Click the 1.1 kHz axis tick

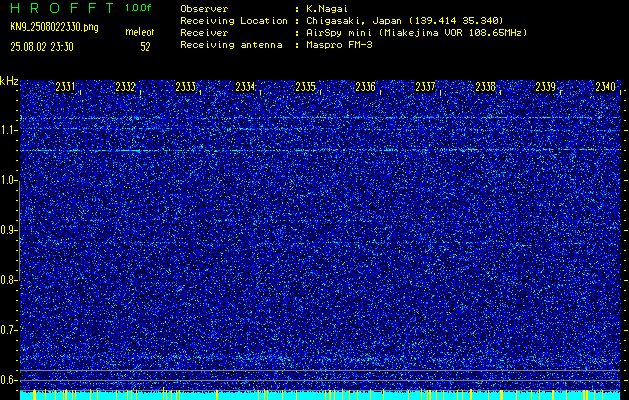[x=9, y=130]
